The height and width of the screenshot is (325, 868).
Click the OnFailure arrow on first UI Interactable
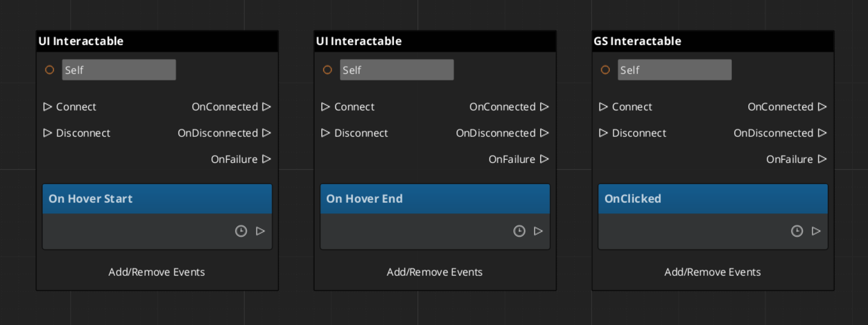[267, 159]
